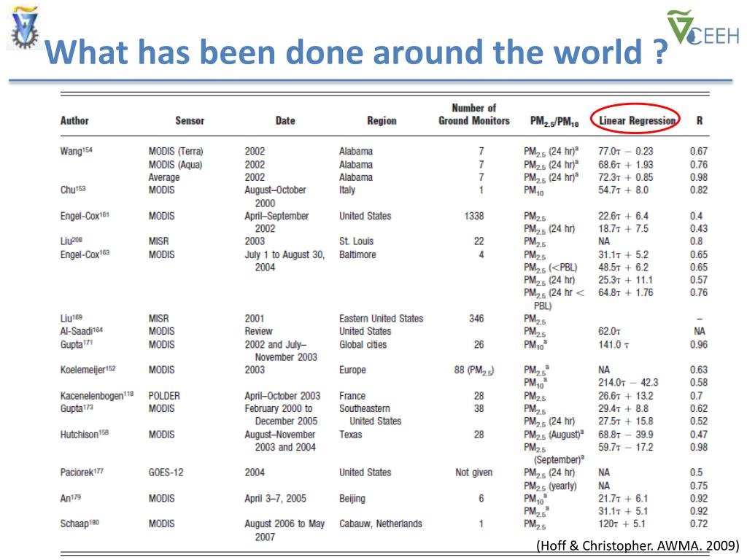Click regression '22.6τ + 6.4'
Viewport: 747px width, 560px height.
pos(623,216)
